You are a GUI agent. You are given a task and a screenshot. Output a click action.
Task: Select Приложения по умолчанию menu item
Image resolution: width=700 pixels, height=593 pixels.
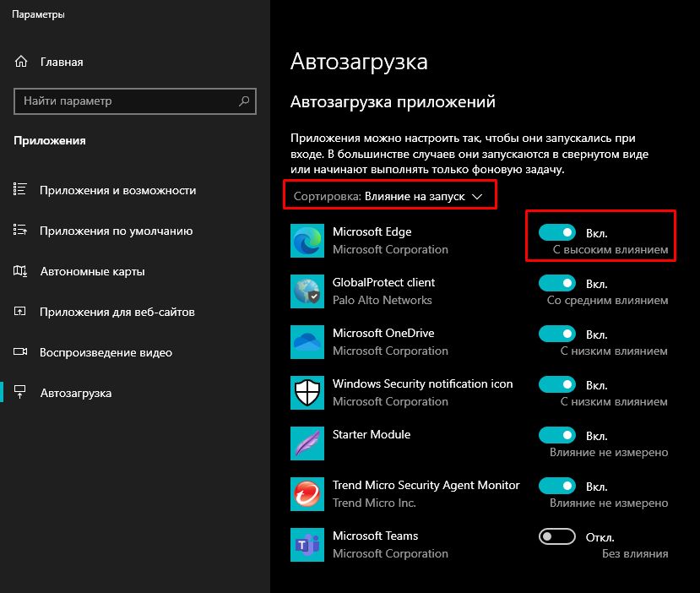116,231
